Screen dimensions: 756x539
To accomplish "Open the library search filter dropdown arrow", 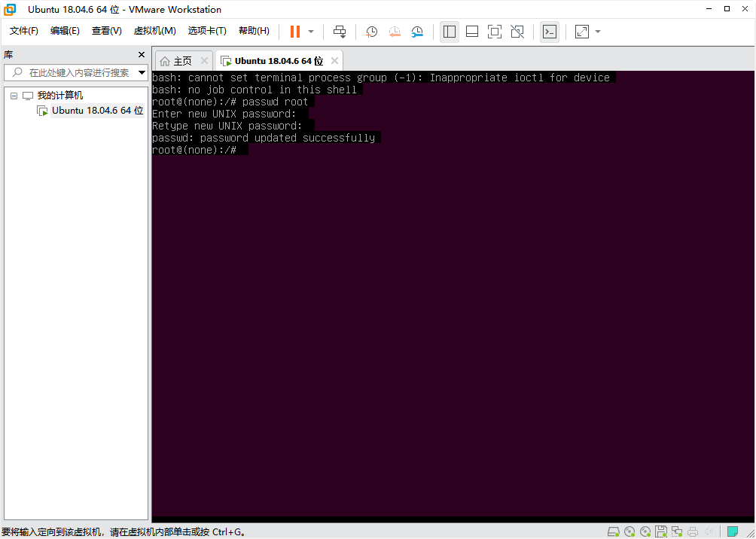I will tap(142, 73).
